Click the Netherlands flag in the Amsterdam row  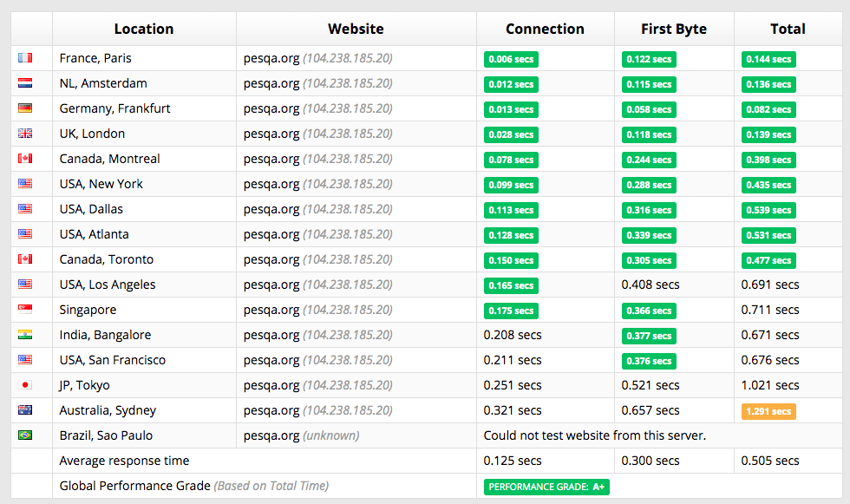pyautogui.click(x=25, y=83)
